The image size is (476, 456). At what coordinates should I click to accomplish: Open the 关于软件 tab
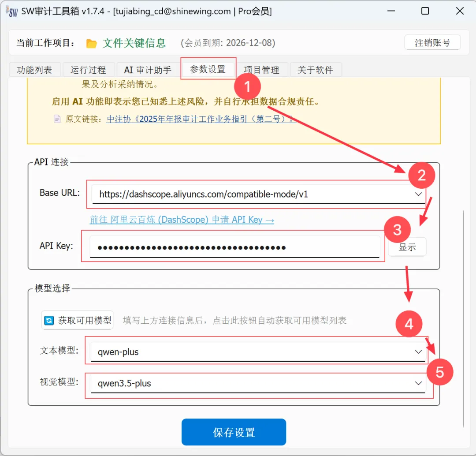pyautogui.click(x=316, y=70)
